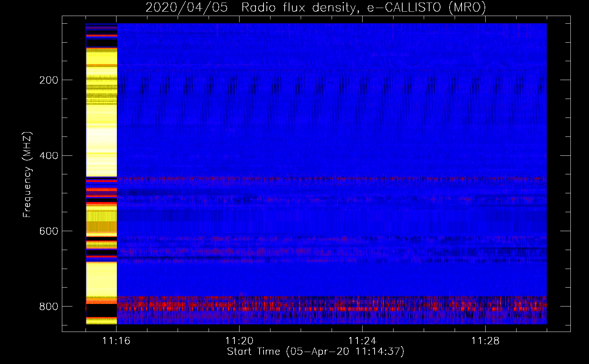
Task: Click the yellow calibration strip at spectrogram start
Action: pos(102,174)
